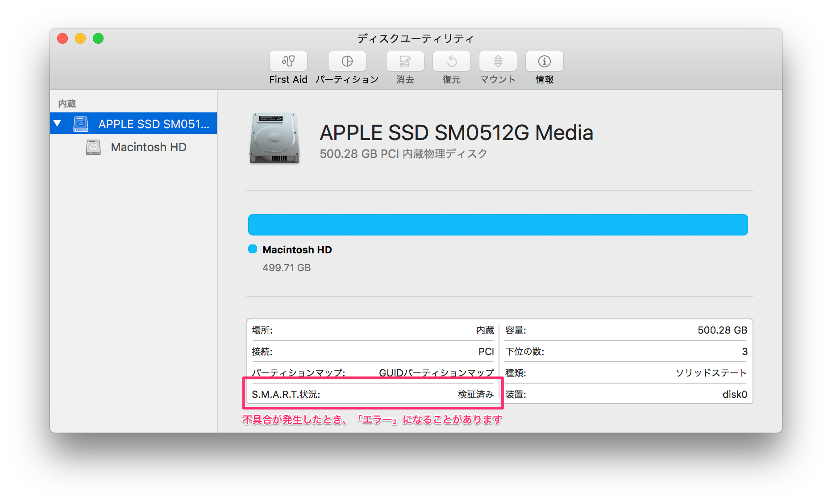Image resolution: width=832 pixels, height=504 pixels.
Task: Click the 装置 value disk0
Action: [x=735, y=394]
